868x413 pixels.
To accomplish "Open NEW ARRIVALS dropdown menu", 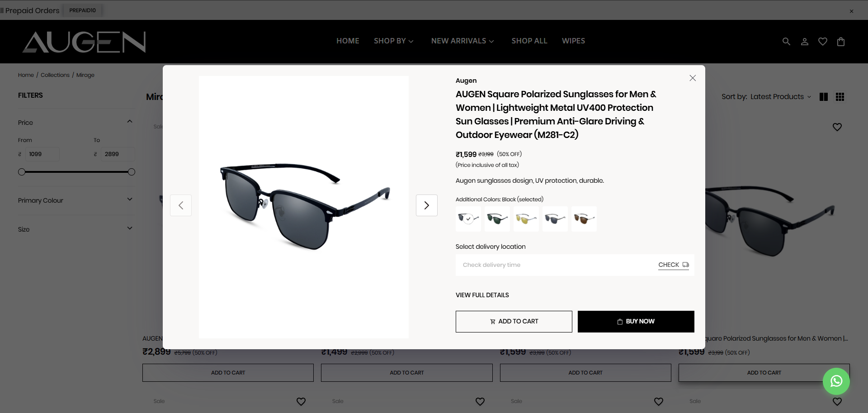I will 462,41.
